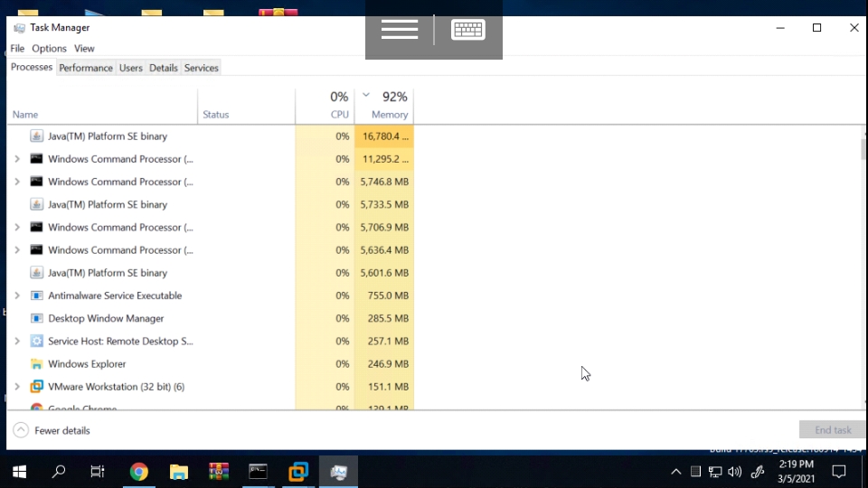Click Task Manager taskbar button

338,472
